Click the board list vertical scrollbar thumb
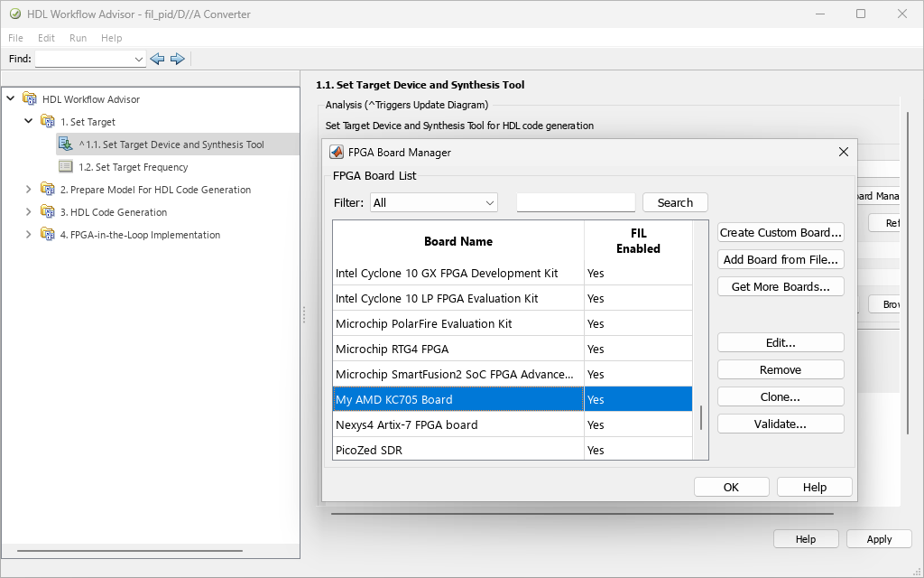The width and height of the screenshot is (924, 578). (x=700, y=417)
